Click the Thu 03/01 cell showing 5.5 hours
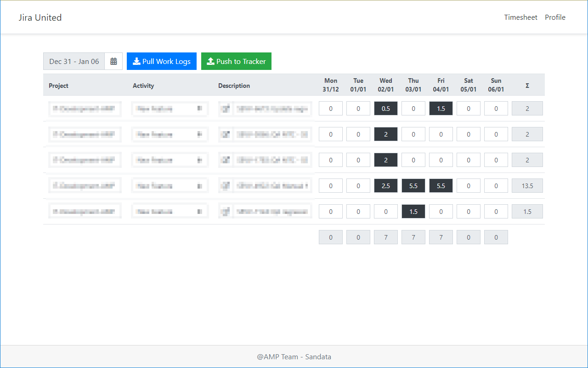Image resolution: width=588 pixels, height=368 pixels. tap(413, 185)
